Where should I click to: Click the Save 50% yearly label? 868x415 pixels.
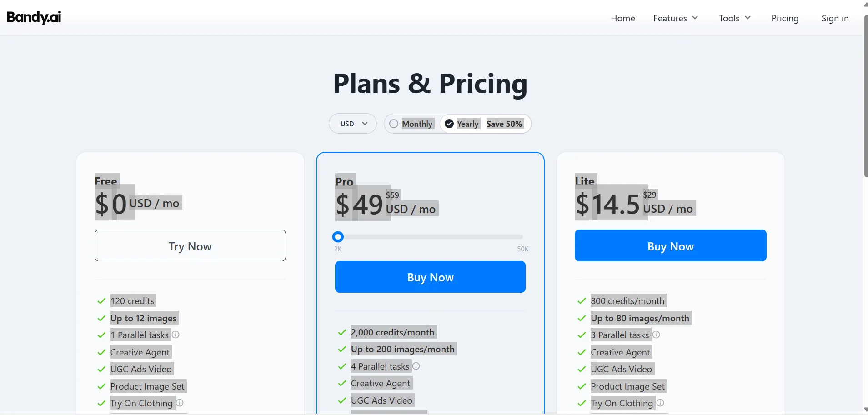click(x=504, y=124)
